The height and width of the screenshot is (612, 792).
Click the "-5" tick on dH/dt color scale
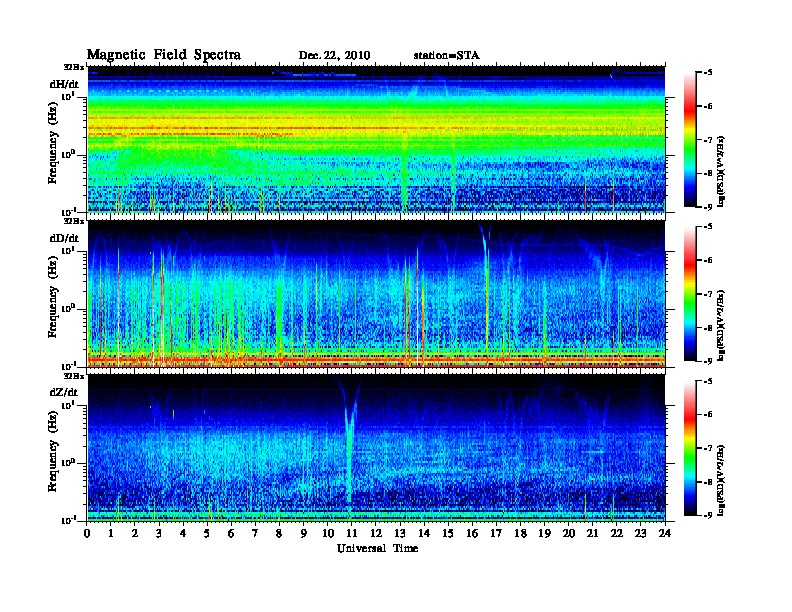tap(708, 73)
